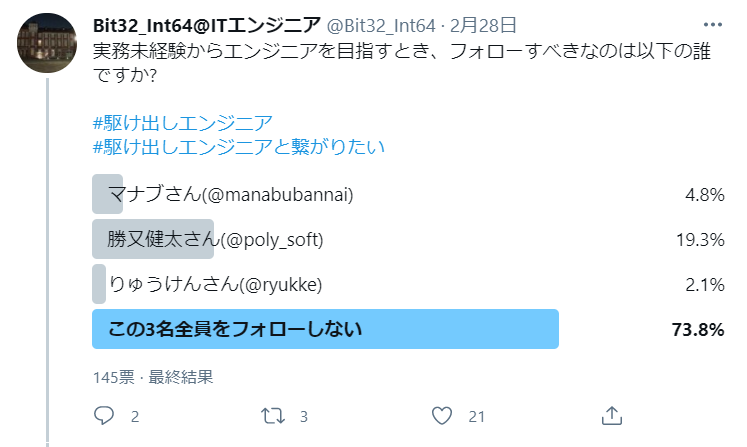Select poll option りゅうけんさん(@ryukke)
Screen dimensions: 747x447
[x=408, y=284]
